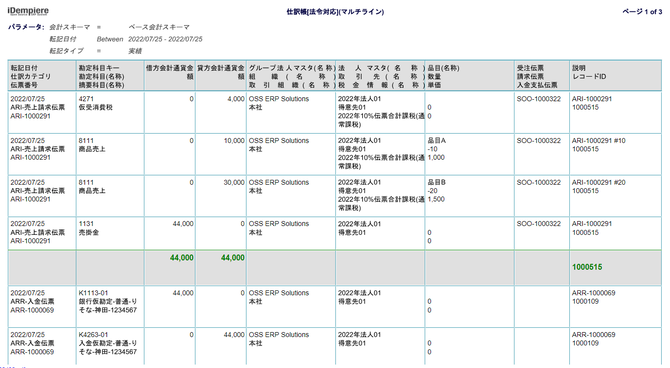Click 得意先01 in the 1131 row
The height and width of the screenshot is (368, 670).
coord(352,233)
